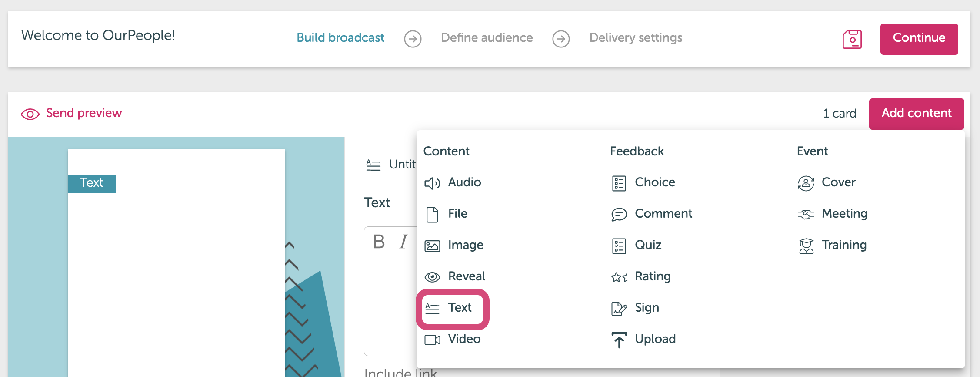Click the Text label on preview card
Viewport: 980px width, 377px height.
pyautogui.click(x=92, y=183)
